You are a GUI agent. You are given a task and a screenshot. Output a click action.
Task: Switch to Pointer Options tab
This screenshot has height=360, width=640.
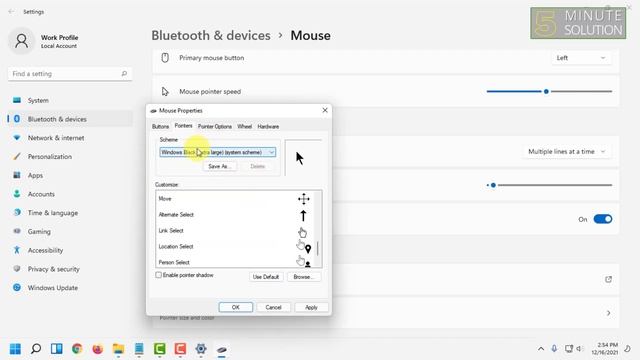[215, 127]
